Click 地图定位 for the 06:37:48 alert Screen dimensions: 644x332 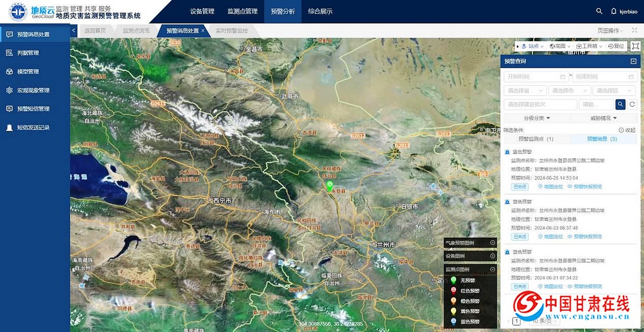[x=551, y=237]
